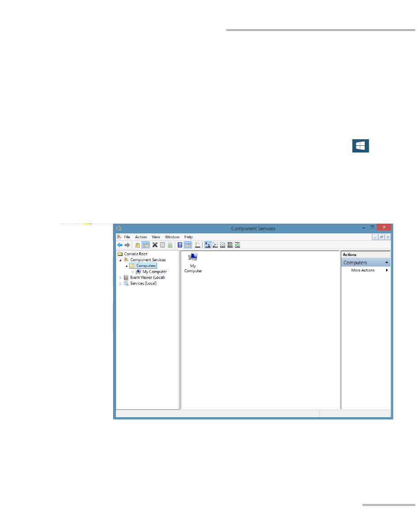Expand the Event Viewer (Local) node

pyautogui.click(x=120, y=278)
